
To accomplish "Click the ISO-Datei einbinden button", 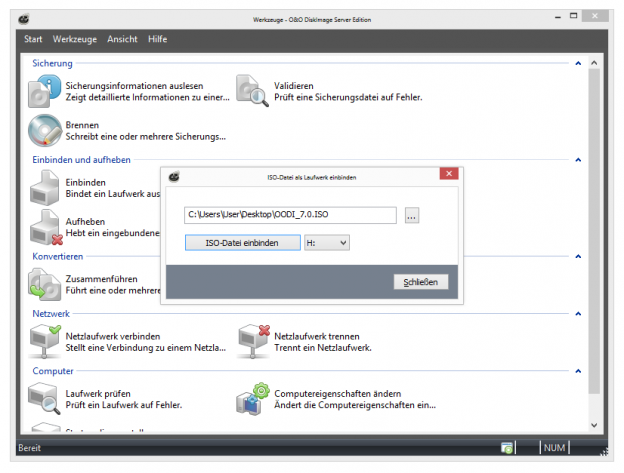I will (x=243, y=242).
